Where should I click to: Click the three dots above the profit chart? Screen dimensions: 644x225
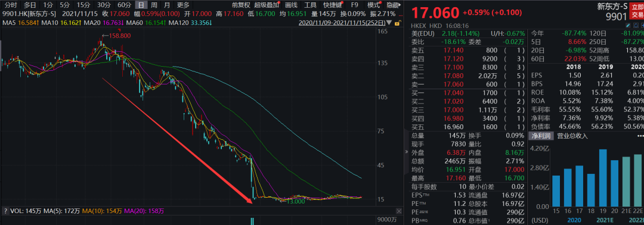coord(640,136)
